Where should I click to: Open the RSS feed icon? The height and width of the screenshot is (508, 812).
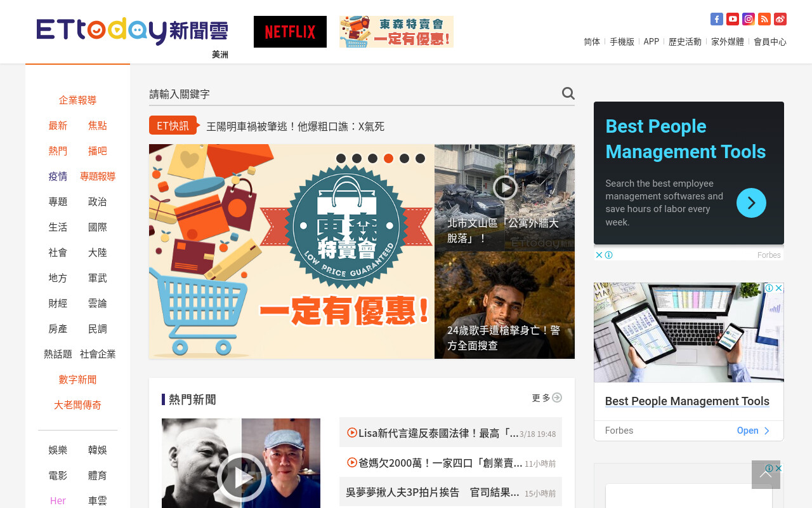click(764, 19)
